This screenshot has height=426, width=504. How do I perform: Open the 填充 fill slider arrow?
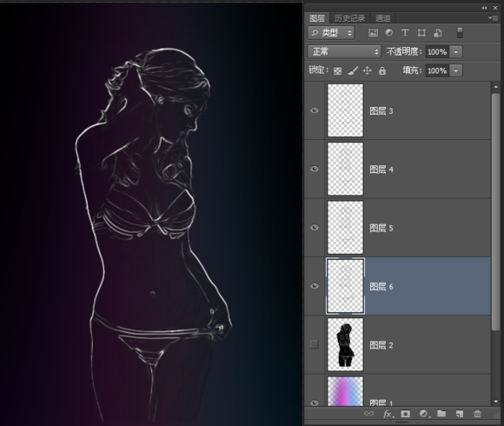456,70
